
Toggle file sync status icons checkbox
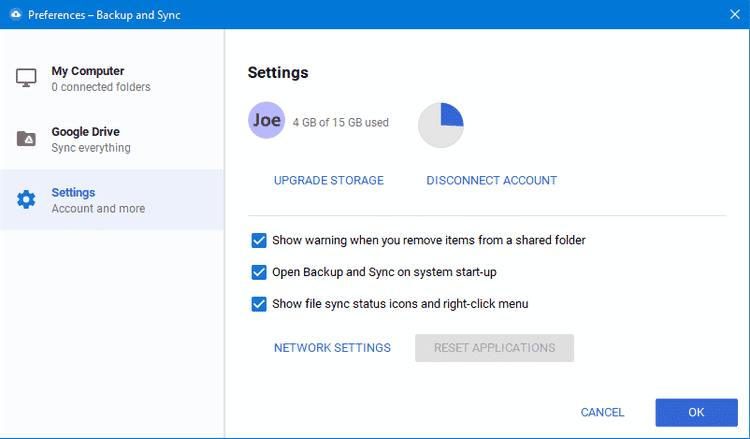pos(259,304)
